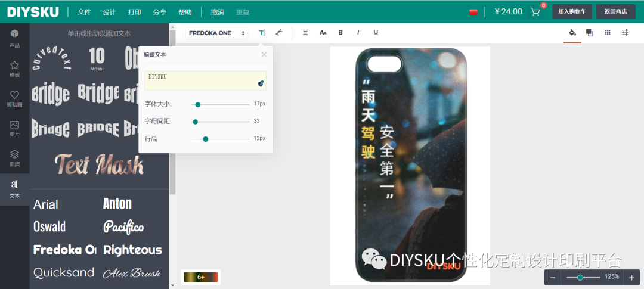Viewport: 644px width, 289px height.
Task: Open the 文件 menu
Action: 84,12
